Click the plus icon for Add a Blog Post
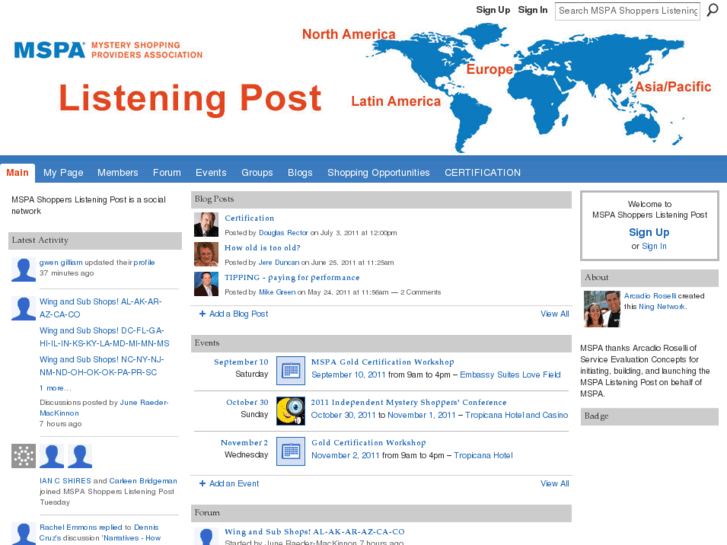727x545 pixels. tap(202, 314)
